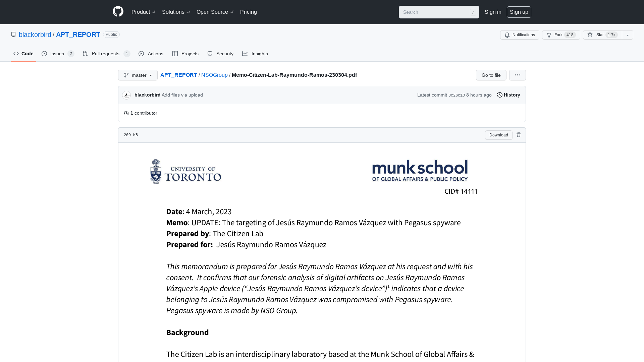The width and height of the screenshot is (644, 362).
Task: Click the 1 contributor people icon
Action: [x=126, y=113]
